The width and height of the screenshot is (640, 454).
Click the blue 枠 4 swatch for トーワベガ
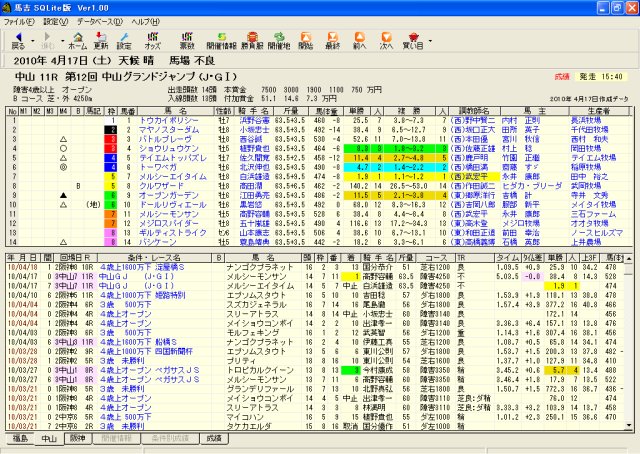coord(110,167)
